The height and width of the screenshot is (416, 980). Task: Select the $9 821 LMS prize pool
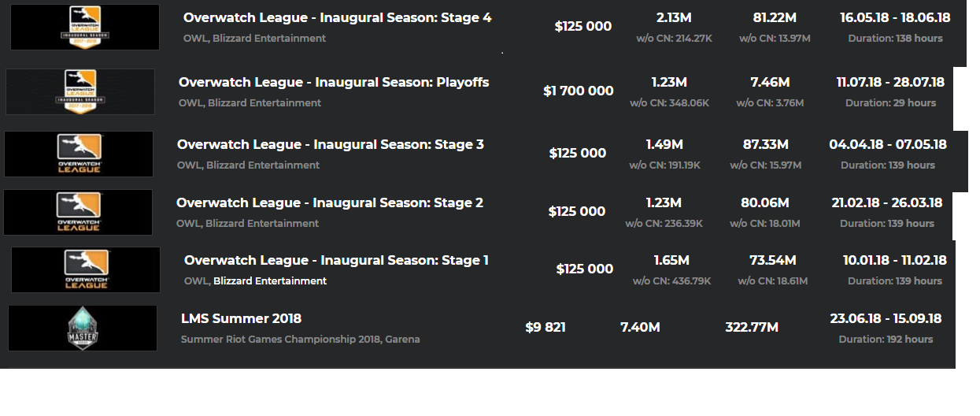pos(545,327)
